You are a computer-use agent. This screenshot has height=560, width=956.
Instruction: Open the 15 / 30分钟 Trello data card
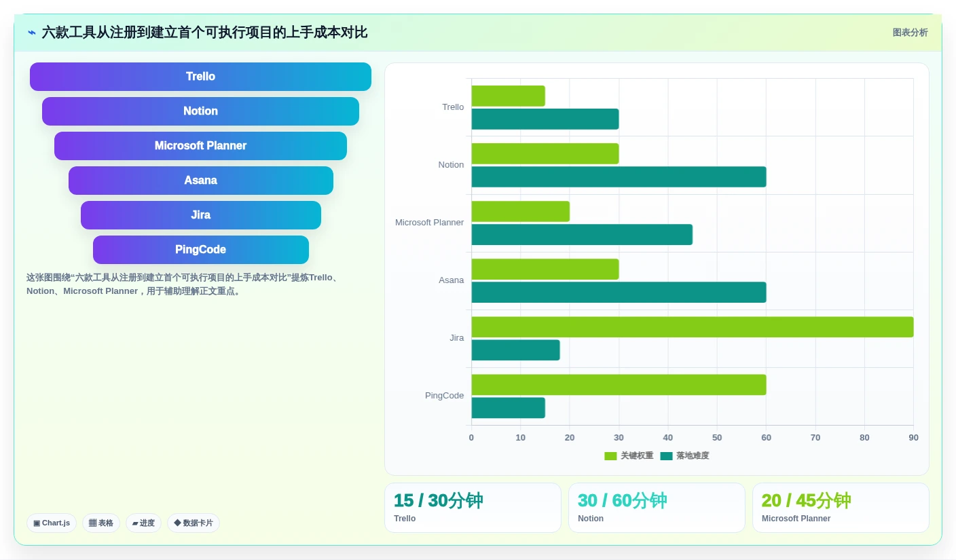tap(473, 508)
